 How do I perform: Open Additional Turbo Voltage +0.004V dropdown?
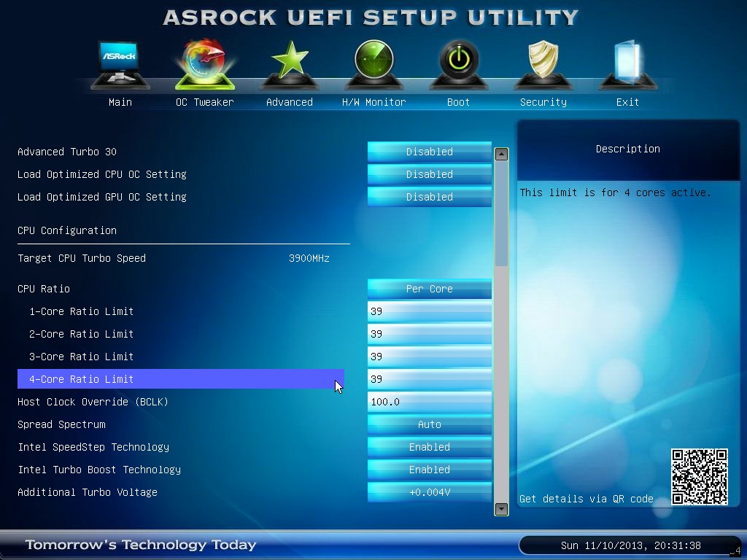click(x=429, y=492)
